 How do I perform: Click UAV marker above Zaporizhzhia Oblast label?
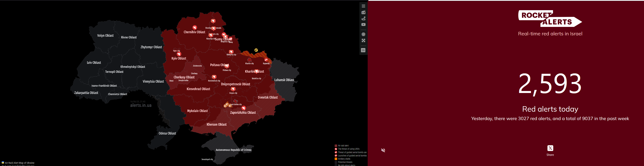point(244,108)
